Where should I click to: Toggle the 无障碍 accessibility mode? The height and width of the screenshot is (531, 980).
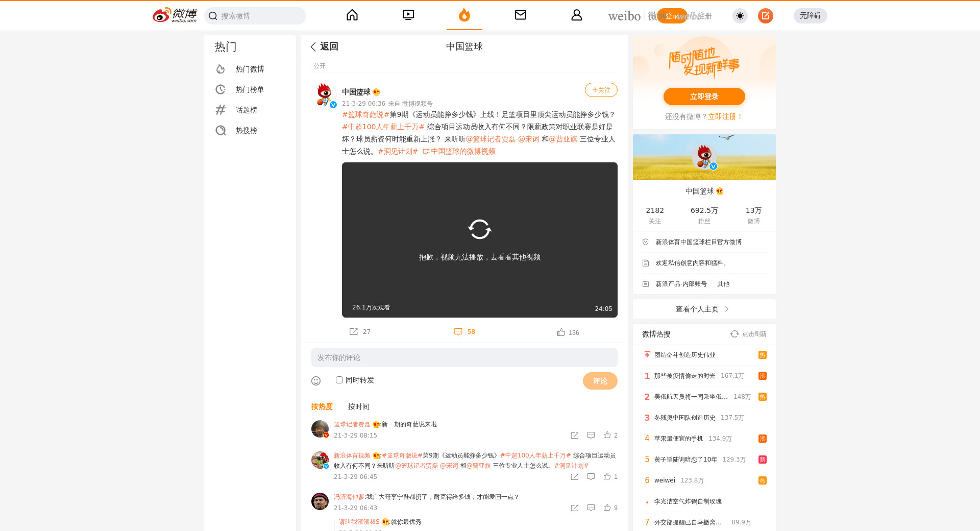(x=810, y=16)
